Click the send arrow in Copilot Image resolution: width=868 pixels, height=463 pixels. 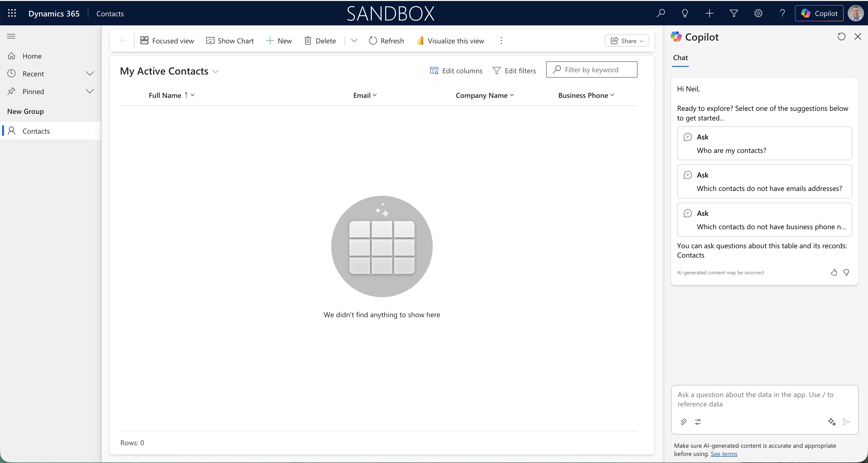tap(846, 422)
